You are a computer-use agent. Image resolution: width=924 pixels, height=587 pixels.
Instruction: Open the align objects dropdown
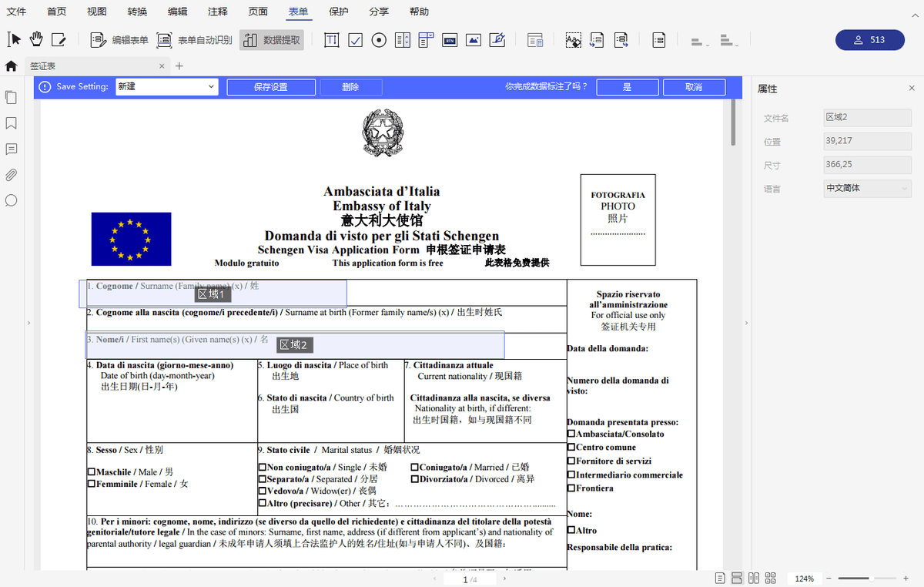pyautogui.click(x=699, y=41)
